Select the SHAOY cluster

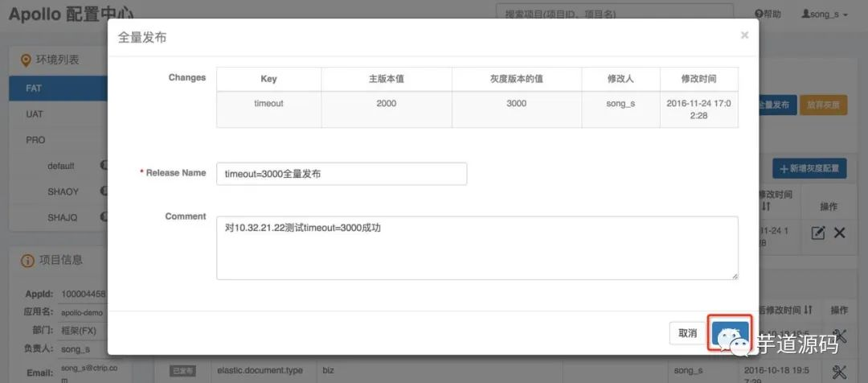[63, 191]
